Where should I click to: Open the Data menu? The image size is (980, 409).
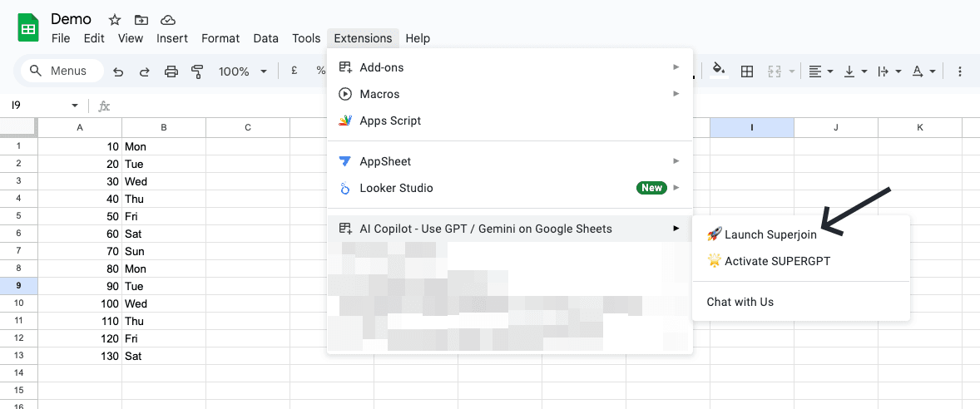tap(265, 38)
